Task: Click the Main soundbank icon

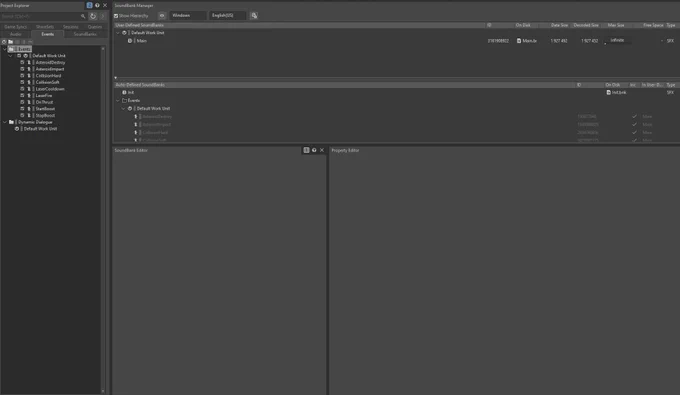Action: tap(130, 41)
